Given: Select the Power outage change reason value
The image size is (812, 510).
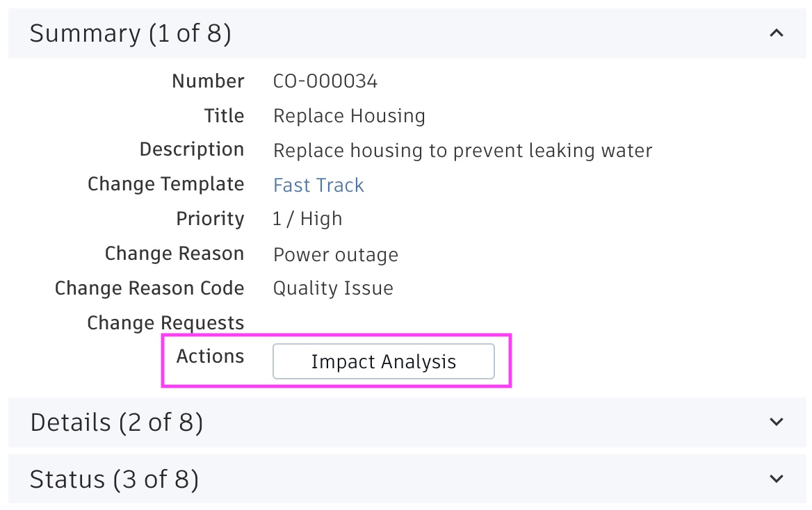Looking at the screenshot, I should tap(336, 254).
